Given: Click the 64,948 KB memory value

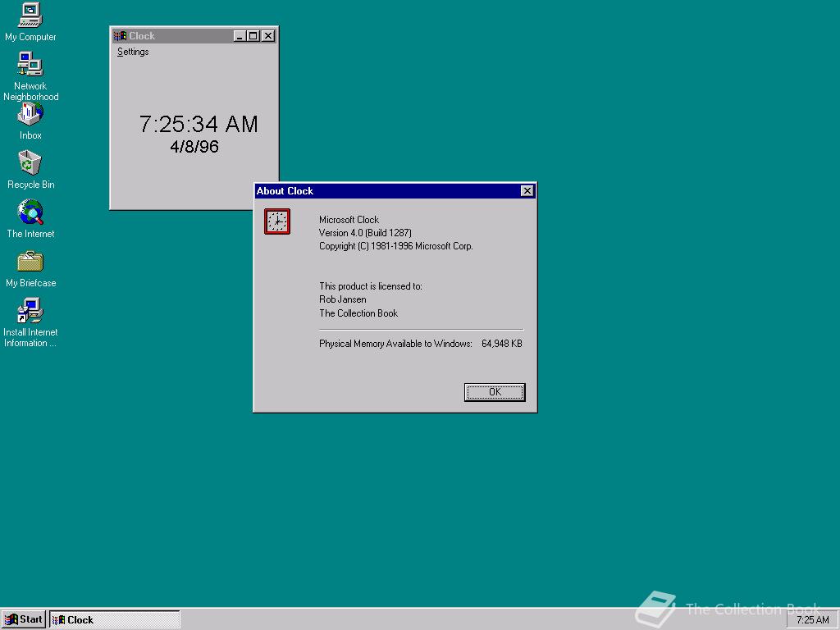Looking at the screenshot, I should point(501,344).
